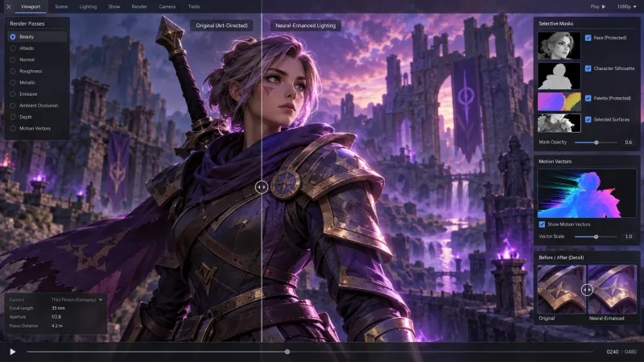The height and width of the screenshot is (362, 644).
Task: Click the Palette mask color thumbnail
Action: tap(559, 101)
